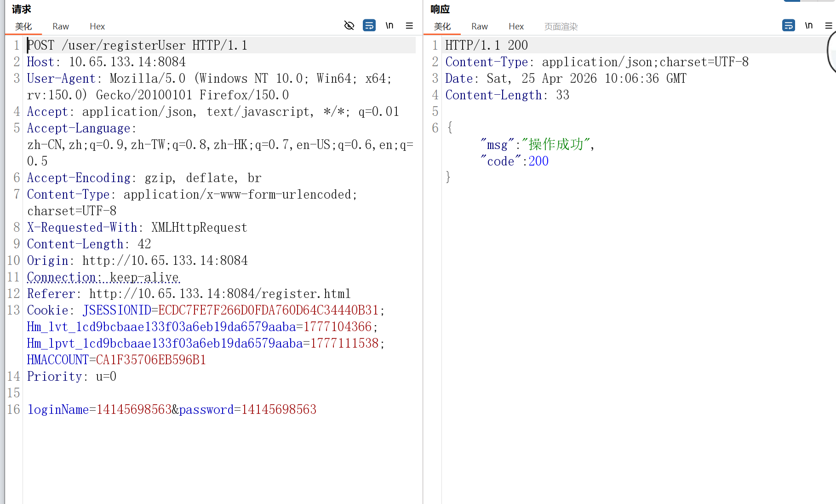This screenshot has width=836, height=504.
Task: Click the JSESSIONID cookie value
Action: 268,310
